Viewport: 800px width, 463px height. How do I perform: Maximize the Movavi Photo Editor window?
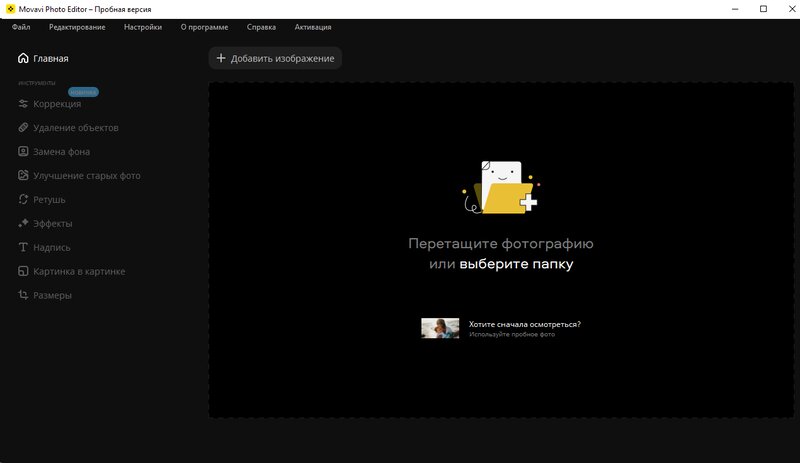(x=763, y=9)
